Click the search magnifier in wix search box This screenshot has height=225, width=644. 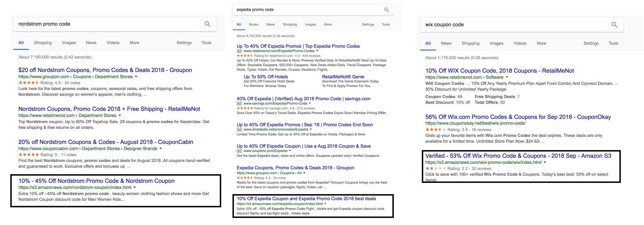click(614, 24)
